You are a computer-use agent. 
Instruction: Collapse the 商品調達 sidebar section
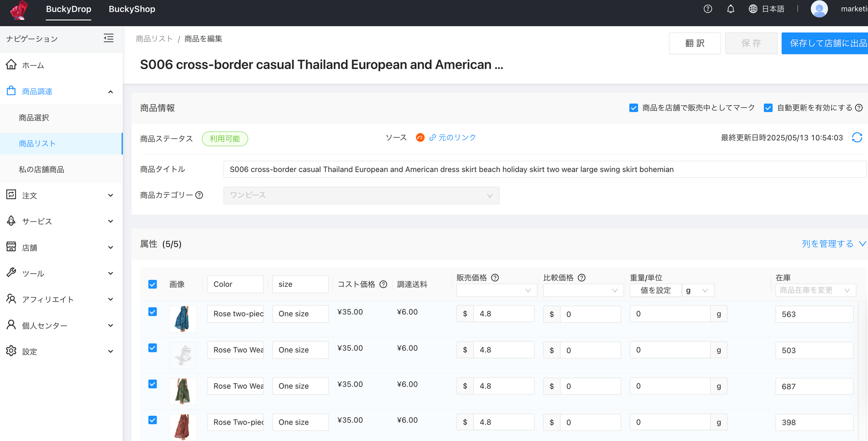pos(111,92)
